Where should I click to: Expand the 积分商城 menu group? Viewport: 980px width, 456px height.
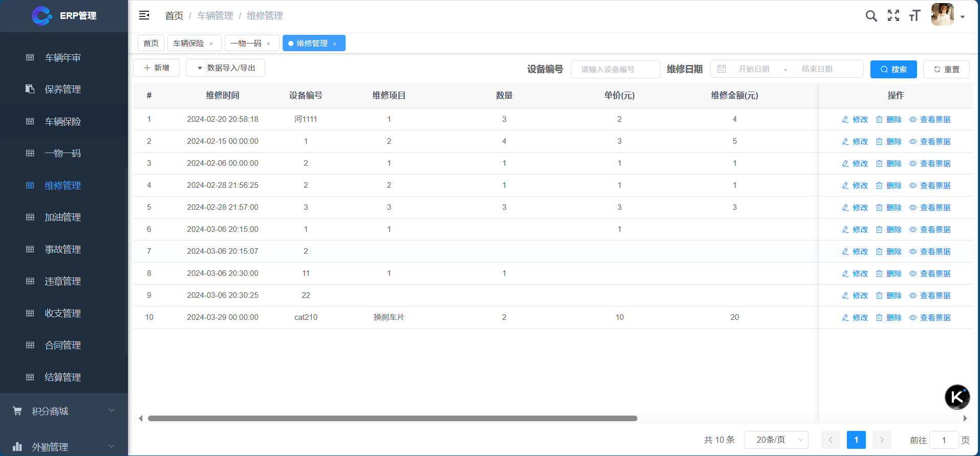point(64,411)
